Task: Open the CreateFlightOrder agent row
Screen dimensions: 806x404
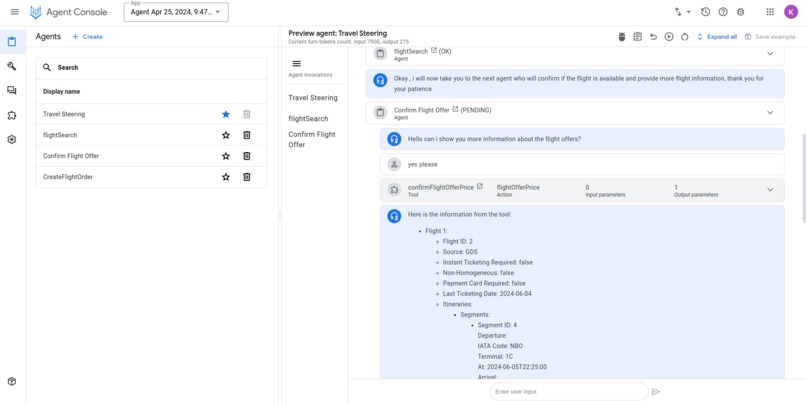Action: click(152, 177)
